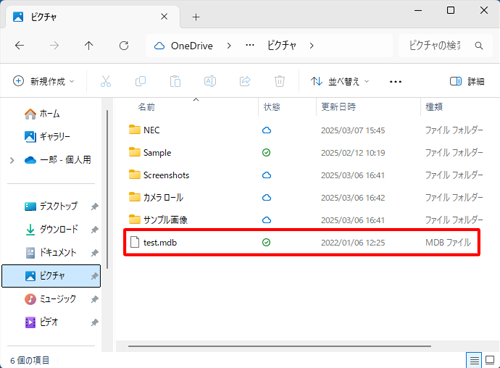Go up one folder level
This screenshot has height=368, width=500.
pyautogui.click(x=89, y=46)
